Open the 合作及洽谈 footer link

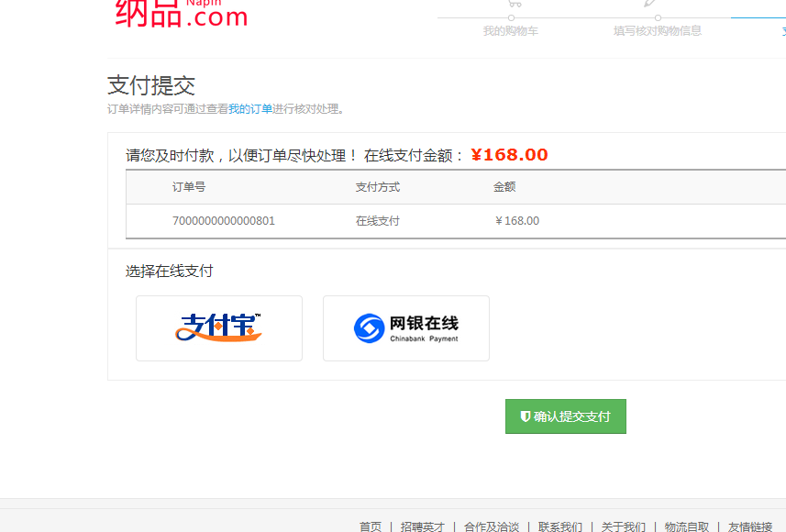492,526
